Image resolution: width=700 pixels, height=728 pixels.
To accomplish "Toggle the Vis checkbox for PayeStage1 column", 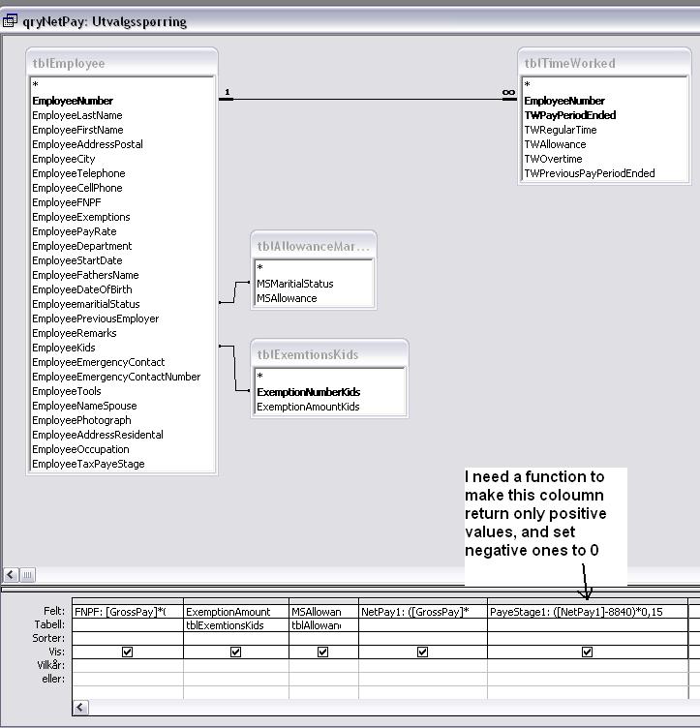I will pos(587,652).
